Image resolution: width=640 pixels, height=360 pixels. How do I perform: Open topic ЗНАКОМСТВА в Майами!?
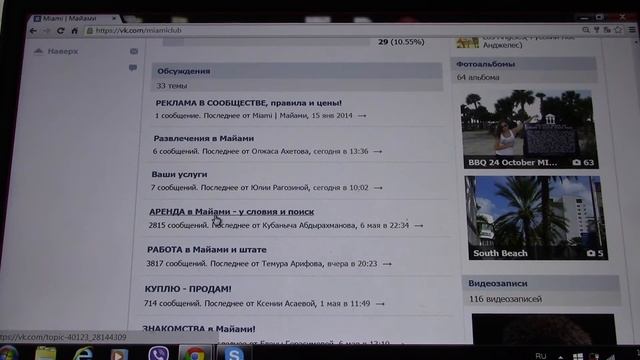coord(199,329)
